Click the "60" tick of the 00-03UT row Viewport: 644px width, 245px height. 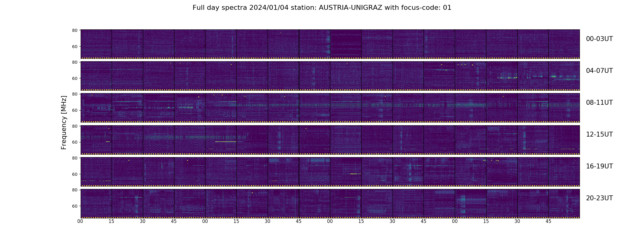pyautogui.click(x=75, y=47)
